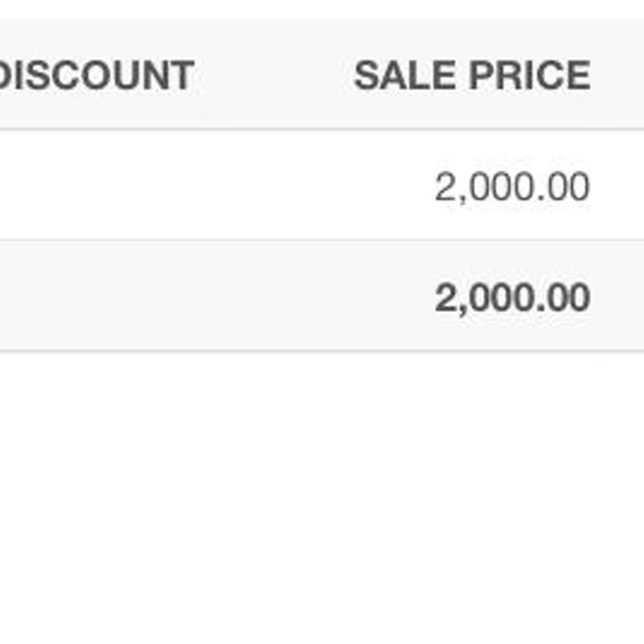The height and width of the screenshot is (644, 644).
Task: Click the divider between data row and total row
Action: (322, 241)
